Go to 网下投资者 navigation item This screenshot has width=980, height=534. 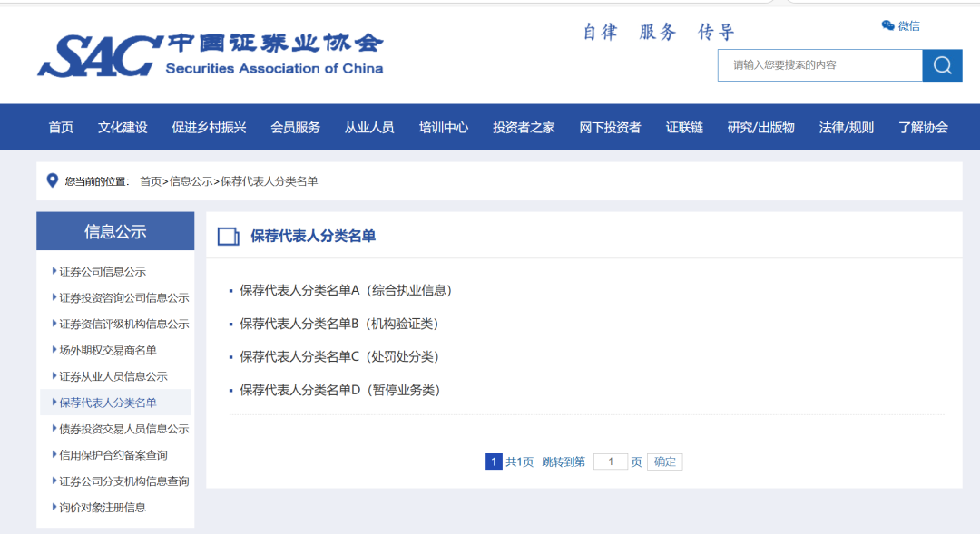point(610,128)
